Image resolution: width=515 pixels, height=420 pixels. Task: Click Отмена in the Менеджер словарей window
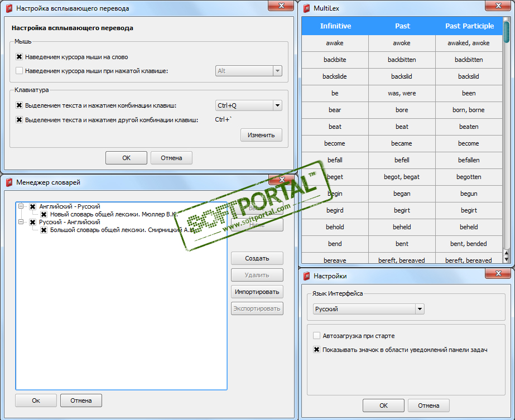pos(81,400)
